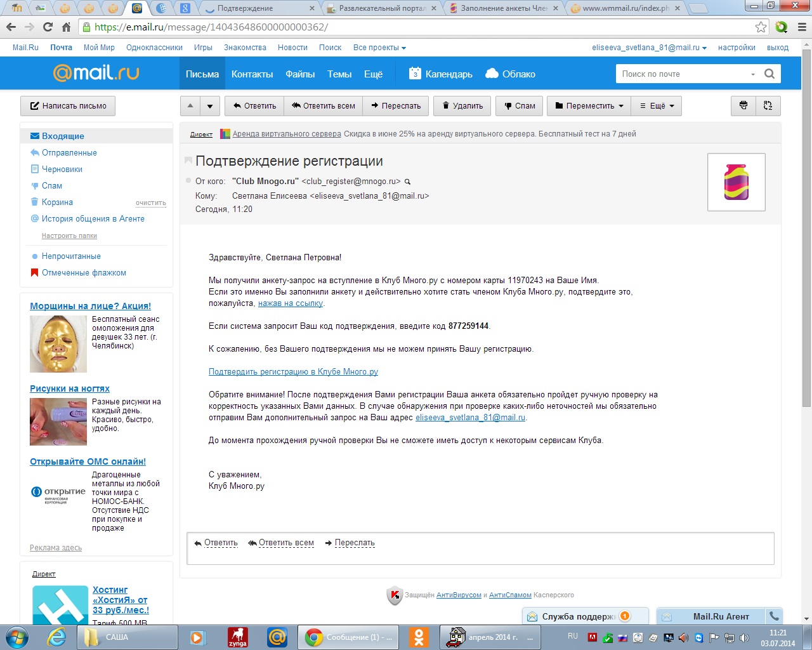Click the browser back arrow
The width and height of the screenshot is (812, 650).
click(11, 27)
